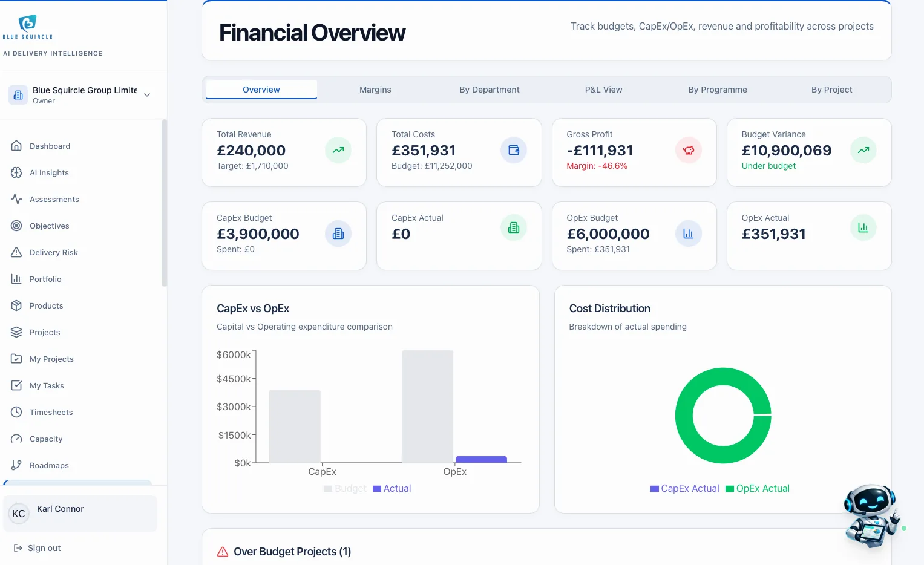Toggle CapEx Actual legend in Cost Distribution
This screenshot has height=565, width=924.
[684, 489]
